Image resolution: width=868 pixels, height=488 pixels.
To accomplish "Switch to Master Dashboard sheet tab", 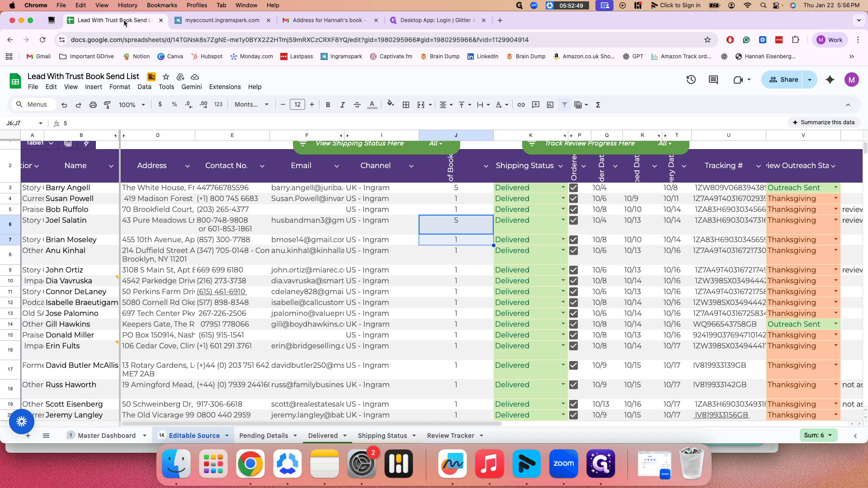I will click(x=107, y=436).
